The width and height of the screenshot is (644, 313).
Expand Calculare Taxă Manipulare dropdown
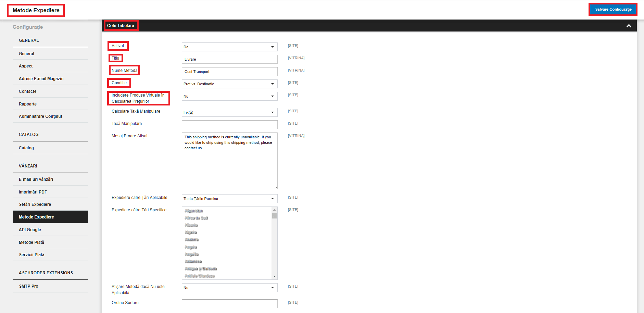[229, 112]
